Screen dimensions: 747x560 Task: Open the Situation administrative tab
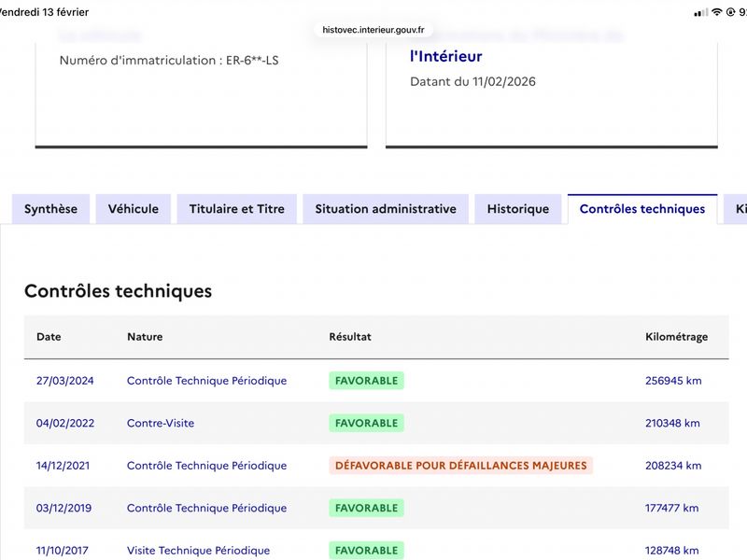pyautogui.click(x=386, y=209)
